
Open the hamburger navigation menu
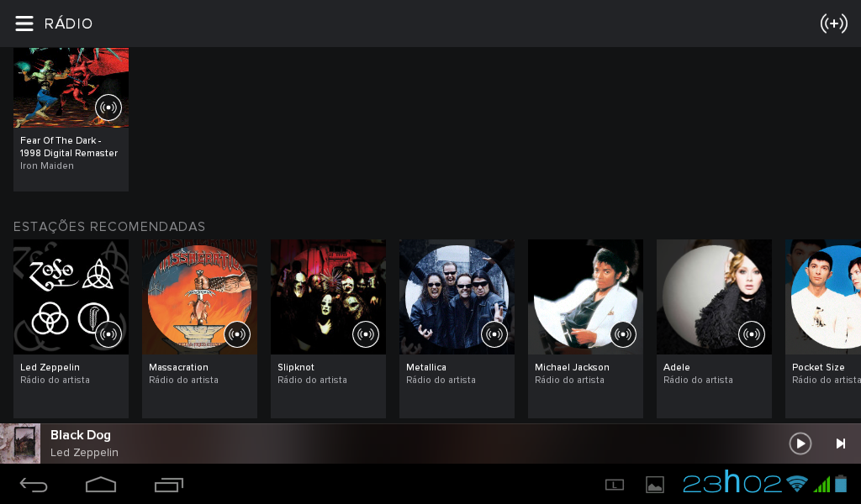(24, 24)
